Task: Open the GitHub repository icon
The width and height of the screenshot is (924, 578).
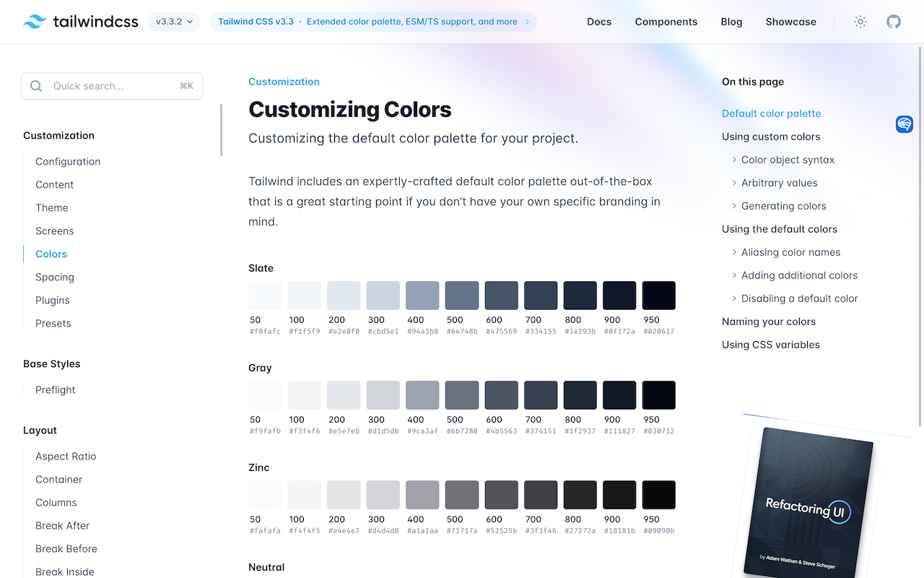Action: [894, 22]
